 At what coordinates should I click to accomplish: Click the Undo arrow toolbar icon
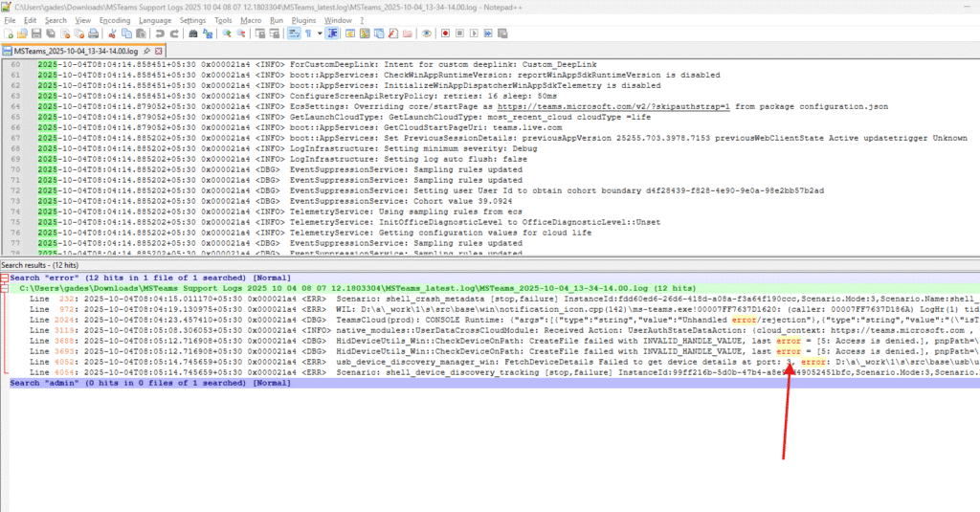(160, 33)
